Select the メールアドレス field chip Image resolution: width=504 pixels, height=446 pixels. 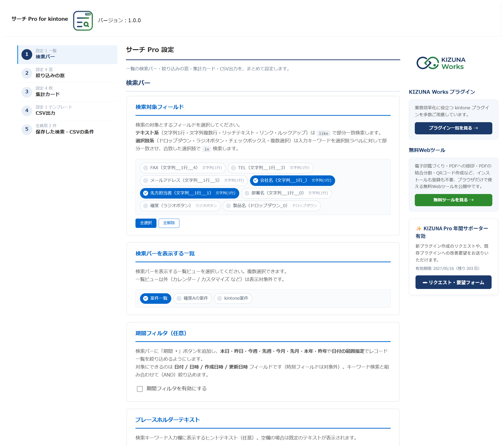tap(193, 181)
